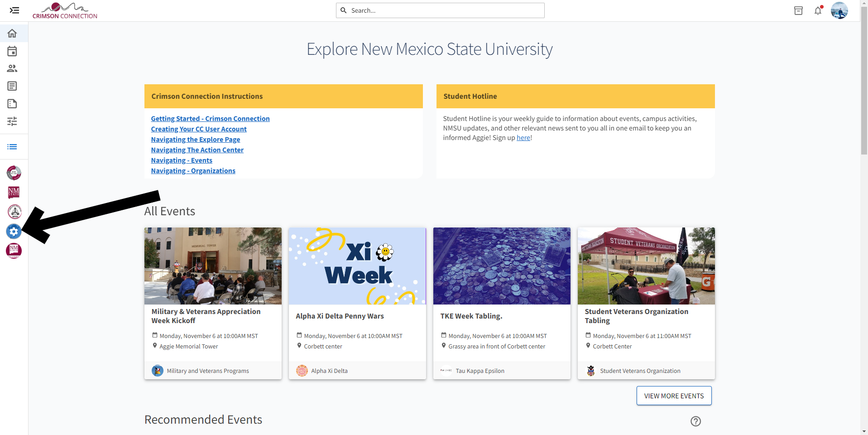Click VIEW MORE EVENTS button

[x=673, y=396]
